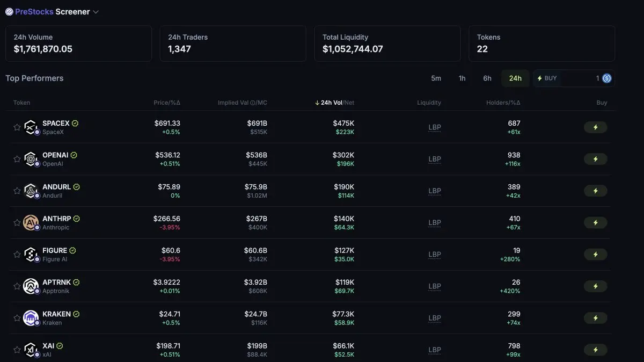Click the Apptronik token logo
644x362 pixels.
point(31,285)
